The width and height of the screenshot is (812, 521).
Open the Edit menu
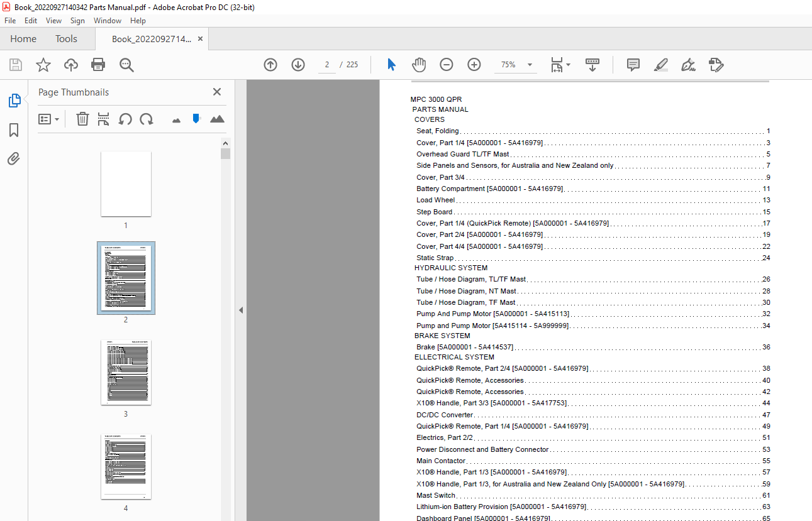(x=31, y=21)
